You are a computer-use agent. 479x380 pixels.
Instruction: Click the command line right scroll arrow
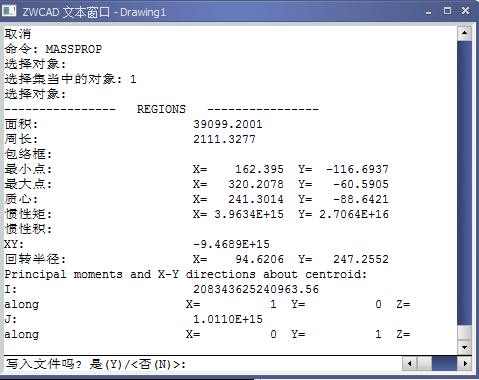(x=465, y=363)
